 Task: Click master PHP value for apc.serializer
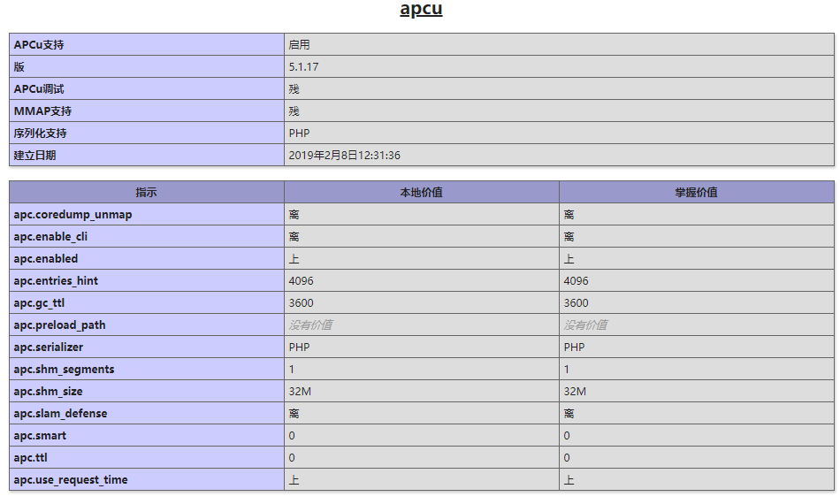tap(574, 347)
